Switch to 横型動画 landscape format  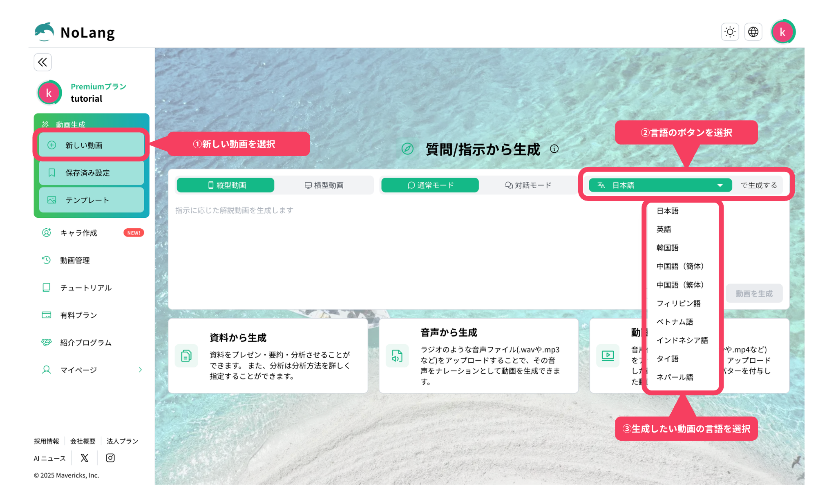point(324,185)
